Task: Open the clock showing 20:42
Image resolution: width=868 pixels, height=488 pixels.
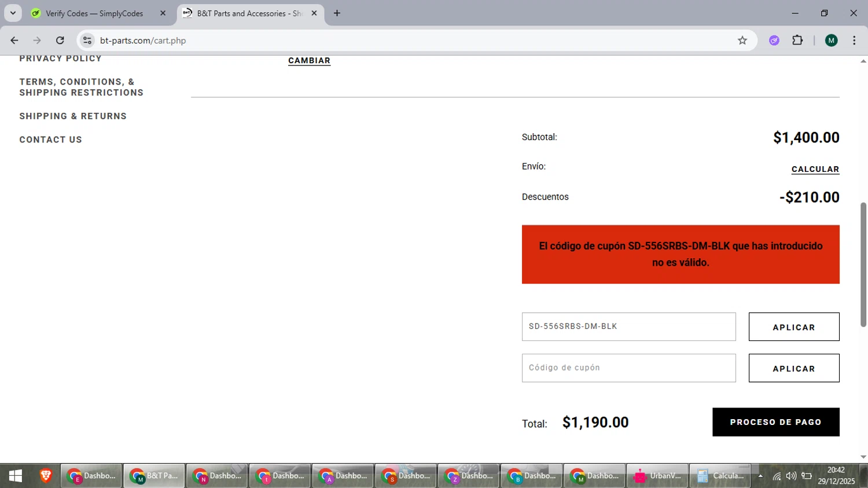Action: pos(836,476)
